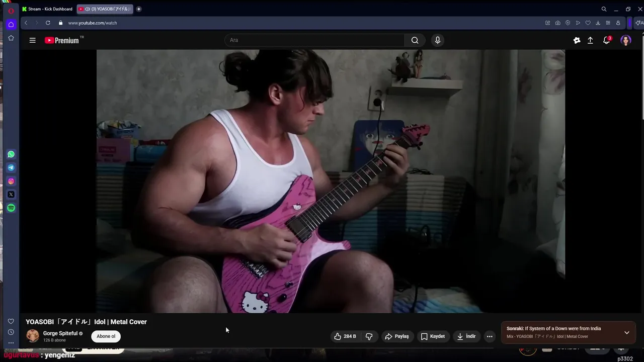Screen dimensions: 644x362
Task: Go back with the browser back arrow
Action: click(26, 23)
